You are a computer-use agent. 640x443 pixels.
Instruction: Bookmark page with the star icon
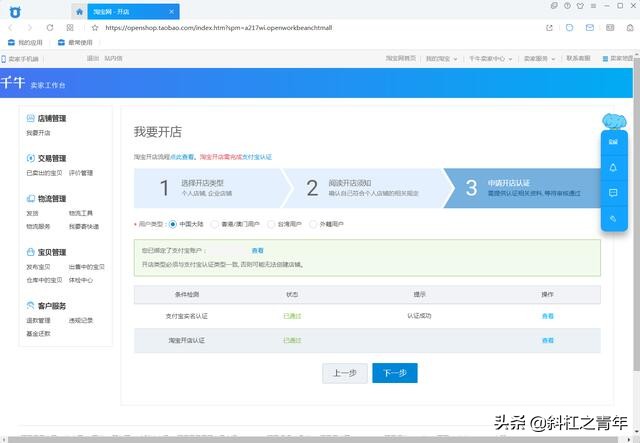(x=95, y=28)
